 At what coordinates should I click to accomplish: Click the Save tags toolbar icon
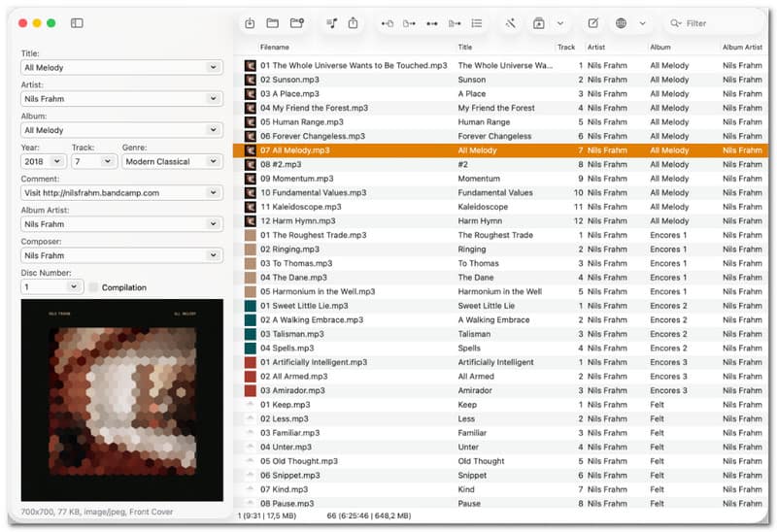(250, 22)
